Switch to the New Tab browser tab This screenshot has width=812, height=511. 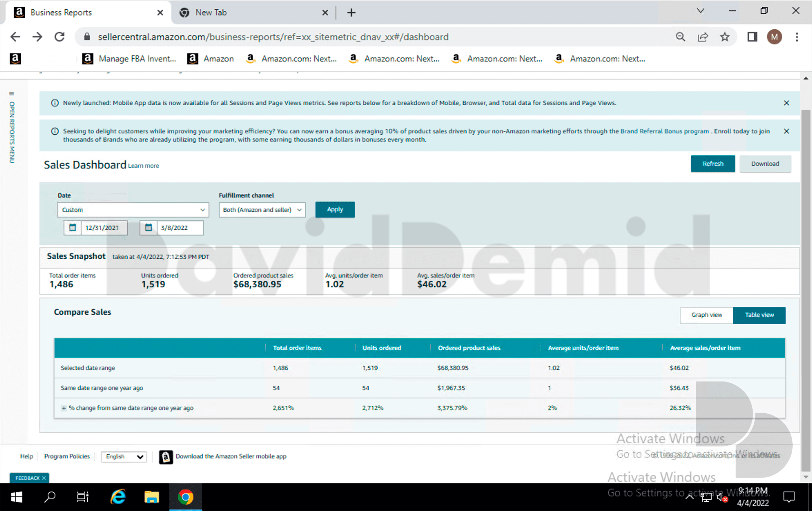pos(254,13)
